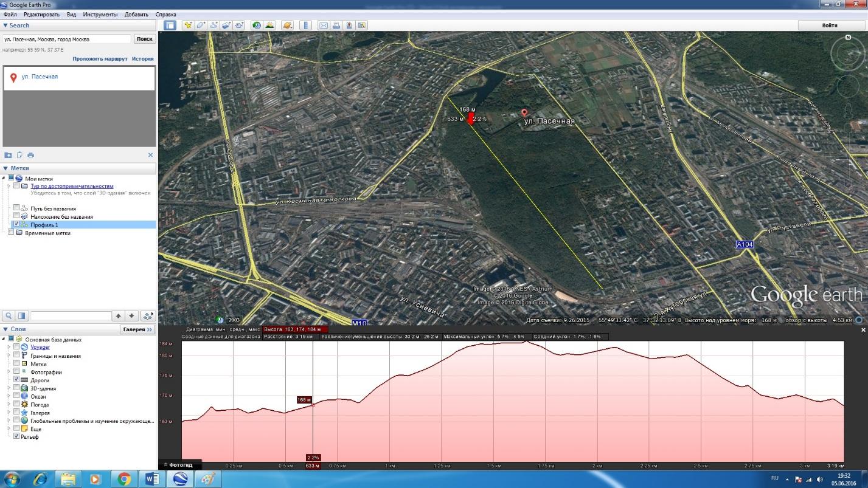The height and width of the screenshot is (488, 868).
Task: Select the Add Path tool
Action: pyautogui.click(x=214, y=26)
